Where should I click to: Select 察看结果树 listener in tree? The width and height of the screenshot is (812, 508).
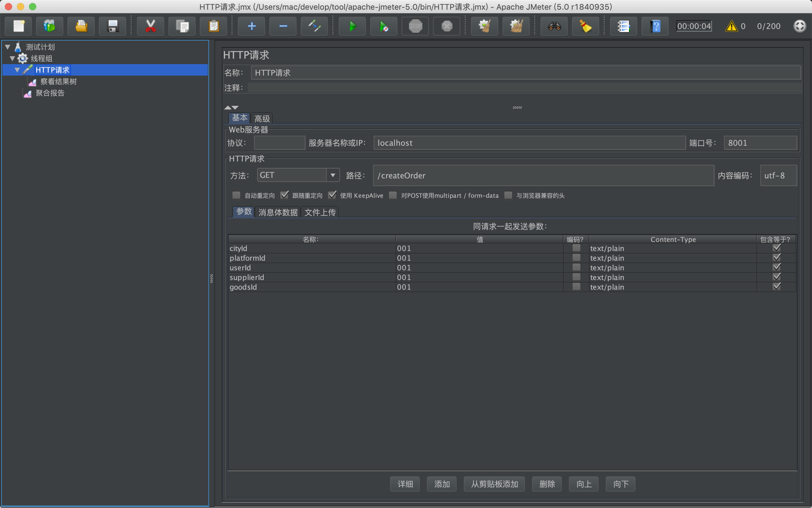(x=58, y=82)
